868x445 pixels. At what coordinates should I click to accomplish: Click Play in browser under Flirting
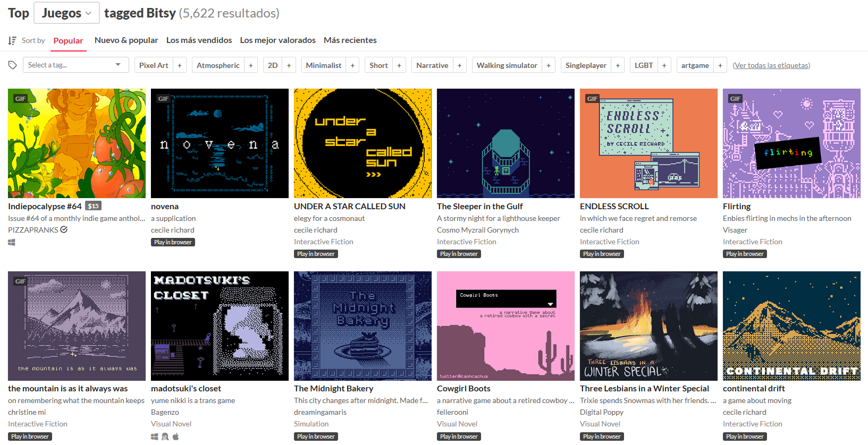(x=745, y=254)
